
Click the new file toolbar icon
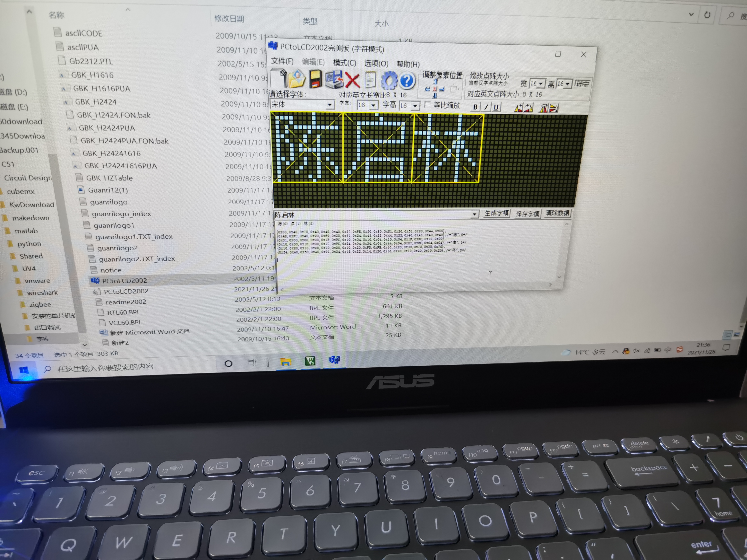pyautogui.click(x=278, y=79)
